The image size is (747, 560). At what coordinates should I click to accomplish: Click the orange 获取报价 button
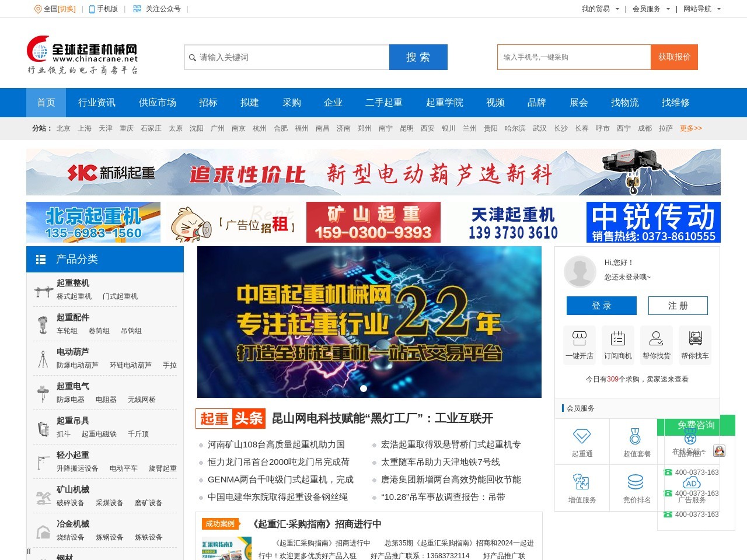pyautogui.click(x=674, y=57)
